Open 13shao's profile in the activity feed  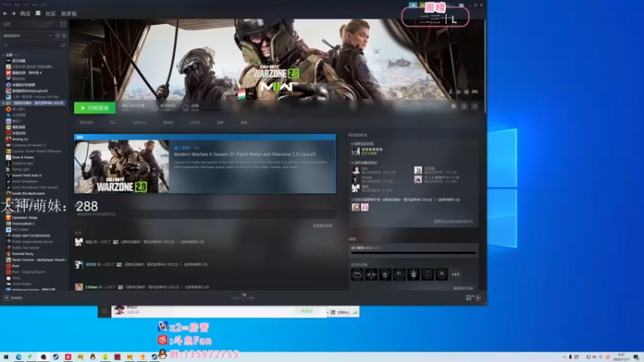(91, 287)
